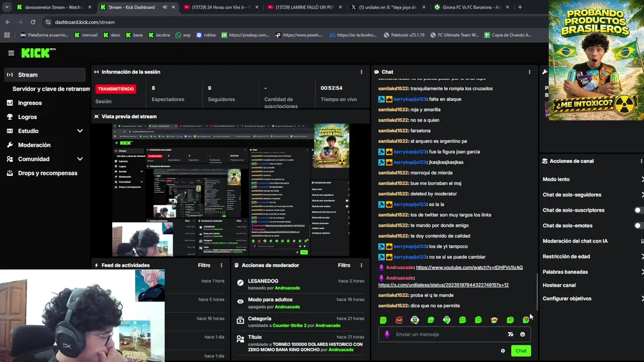This screenshot has width=644, height=362.
Task: Select Stream in the sidebar
Action: point(45,74)
